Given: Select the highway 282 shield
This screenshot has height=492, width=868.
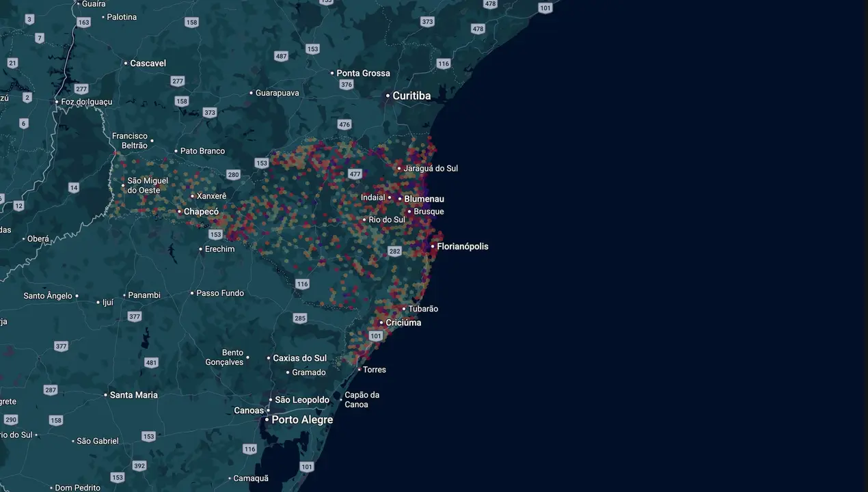Looking at the screenshot, I should pos(394,251).
